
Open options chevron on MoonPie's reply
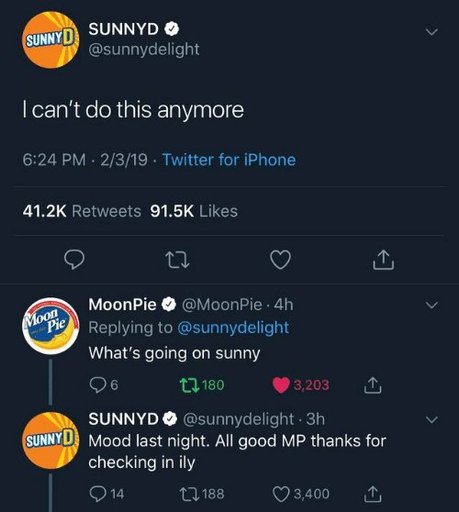click(432, 305)
